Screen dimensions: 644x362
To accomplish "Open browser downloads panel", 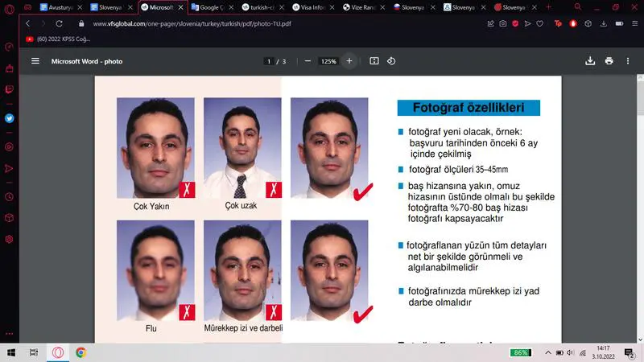I will 603,24.
